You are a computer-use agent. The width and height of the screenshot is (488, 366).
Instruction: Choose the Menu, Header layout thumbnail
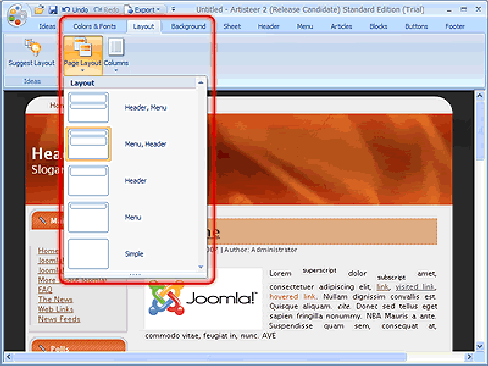coord(88,144)
